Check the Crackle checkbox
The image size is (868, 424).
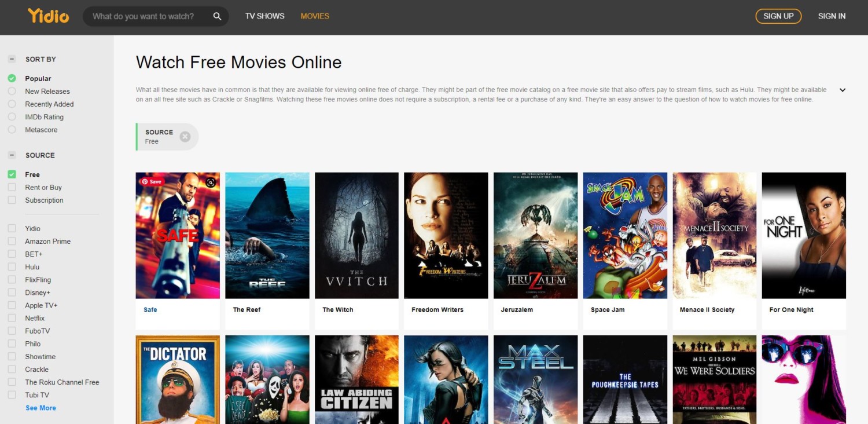point(12,369)
